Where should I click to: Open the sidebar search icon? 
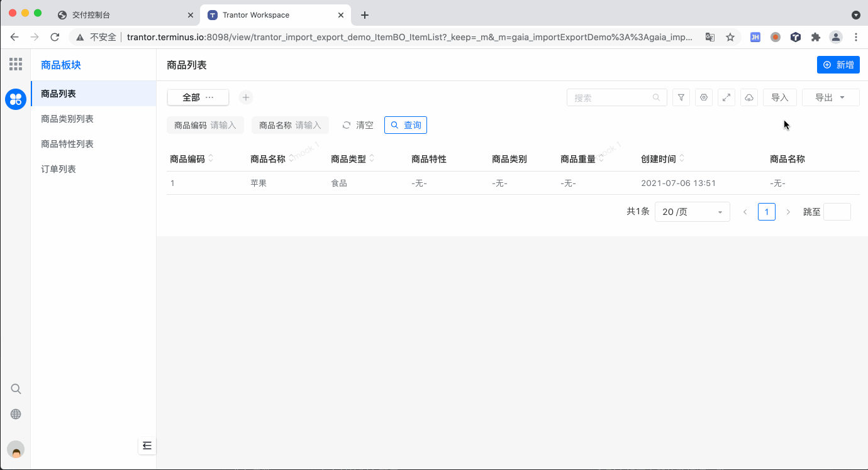[x=16, y=389]
